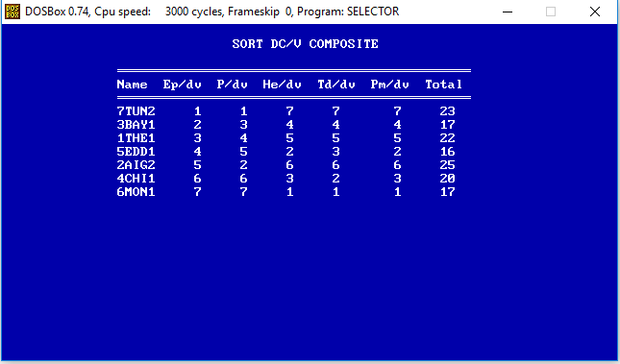
Task: Click the Ep/dv value in 4CHI1 row
Action: 198,179
